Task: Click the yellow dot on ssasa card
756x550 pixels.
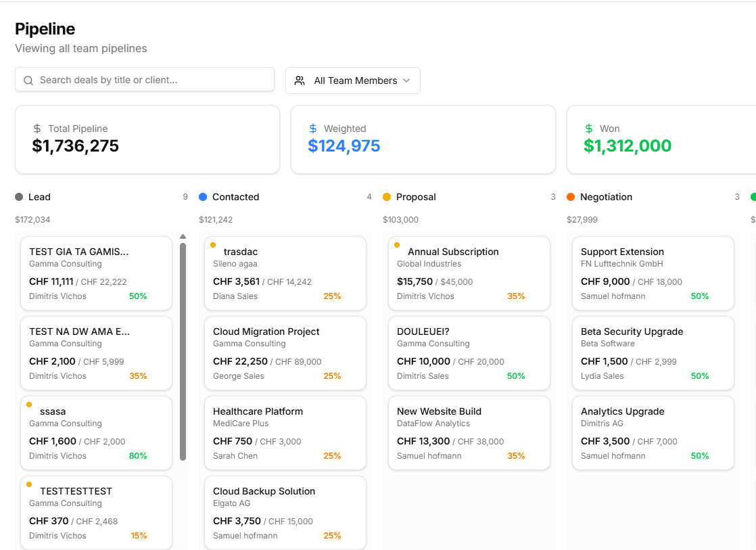Action: pos(29,405)
